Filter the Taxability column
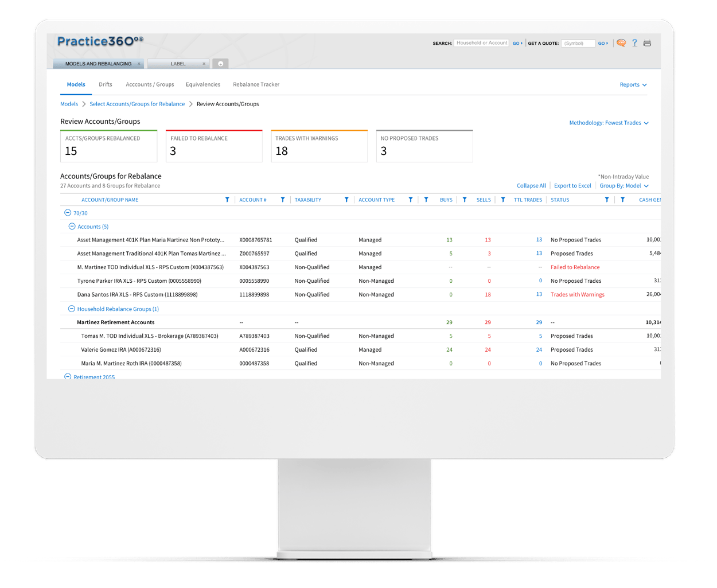717x588 pixels. click(346, 200)
